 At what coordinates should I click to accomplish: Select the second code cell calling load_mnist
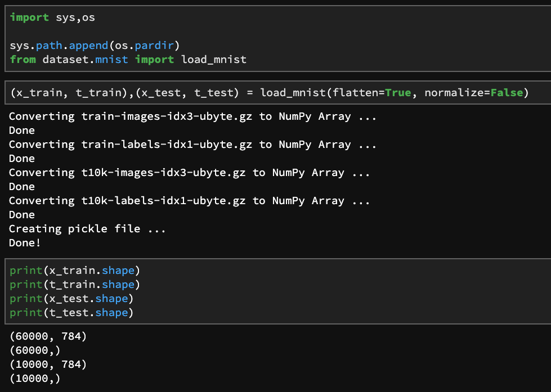click(x=270, y=92)
